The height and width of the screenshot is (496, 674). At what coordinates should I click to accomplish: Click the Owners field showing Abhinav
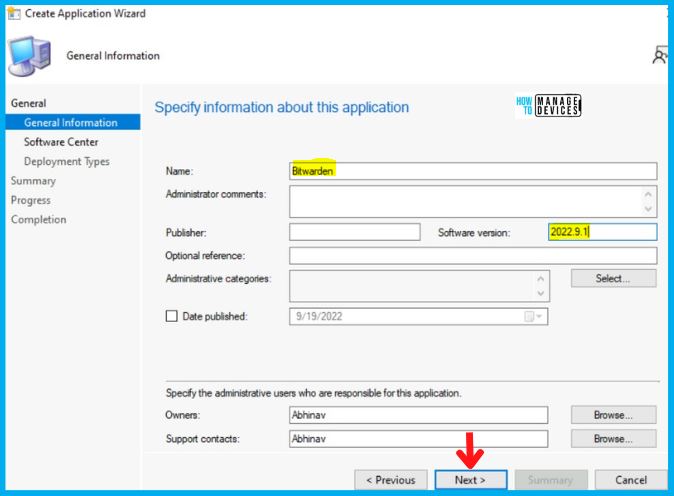point(418,415)
